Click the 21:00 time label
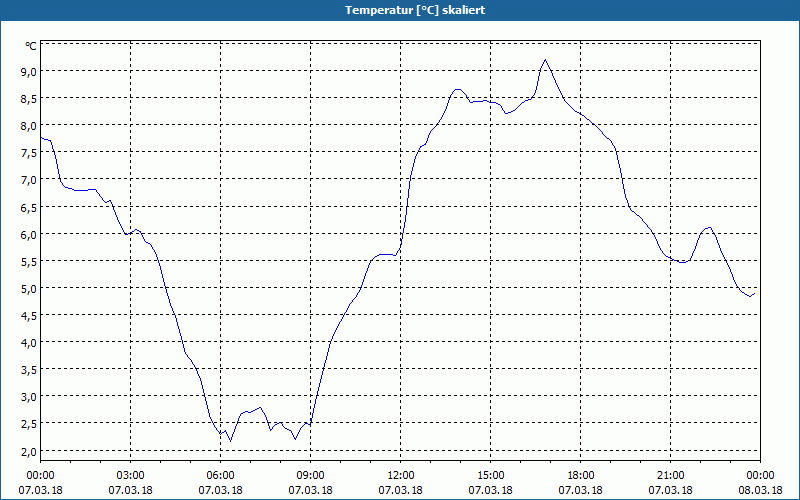The width and height of the screenshot is (800, 500). 670,476
